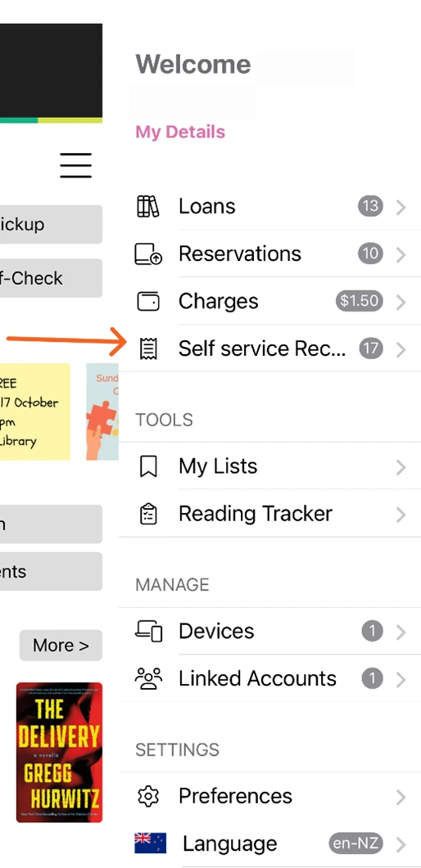Tap the Reservations count badge 10
Screen dimensions: 421x868
point(370,254)
